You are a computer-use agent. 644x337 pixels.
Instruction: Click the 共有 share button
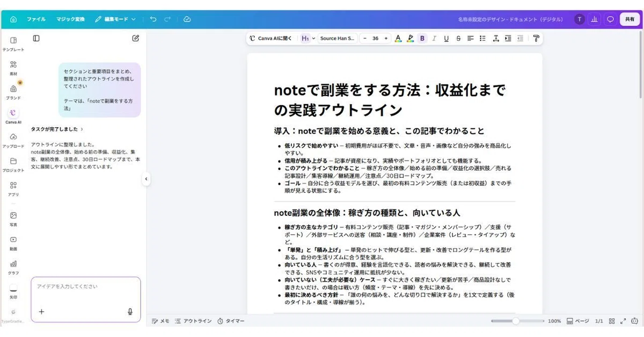(630, 19)
